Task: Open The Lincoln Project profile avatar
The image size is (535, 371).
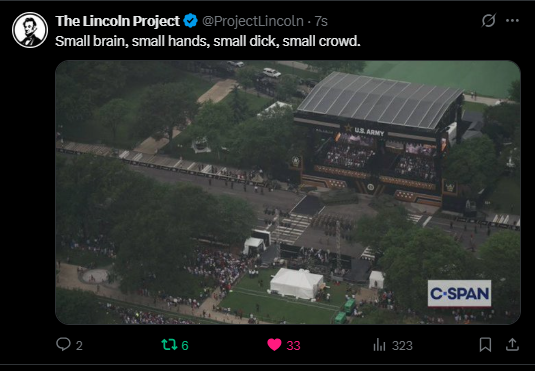Action: tap(30, 30)
